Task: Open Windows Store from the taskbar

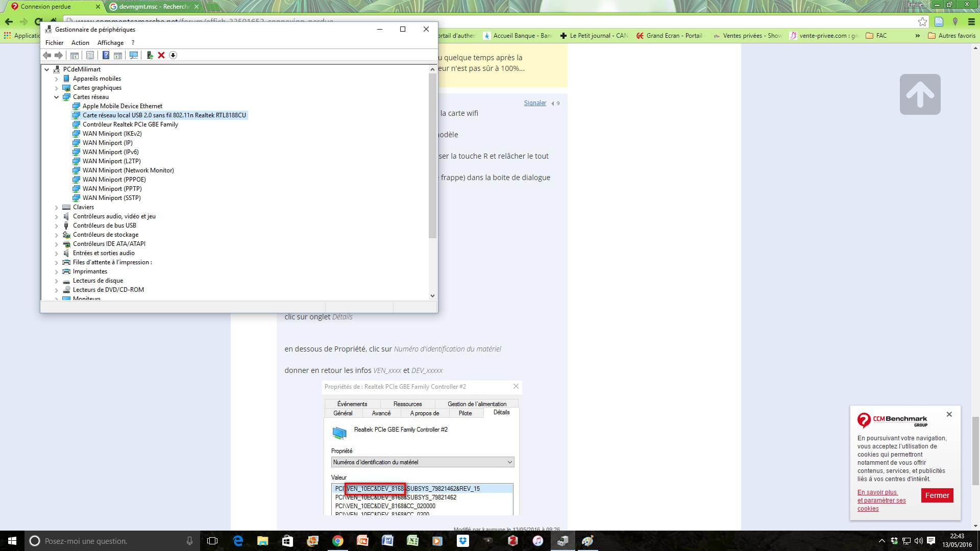Action: [x=288, y=541]
